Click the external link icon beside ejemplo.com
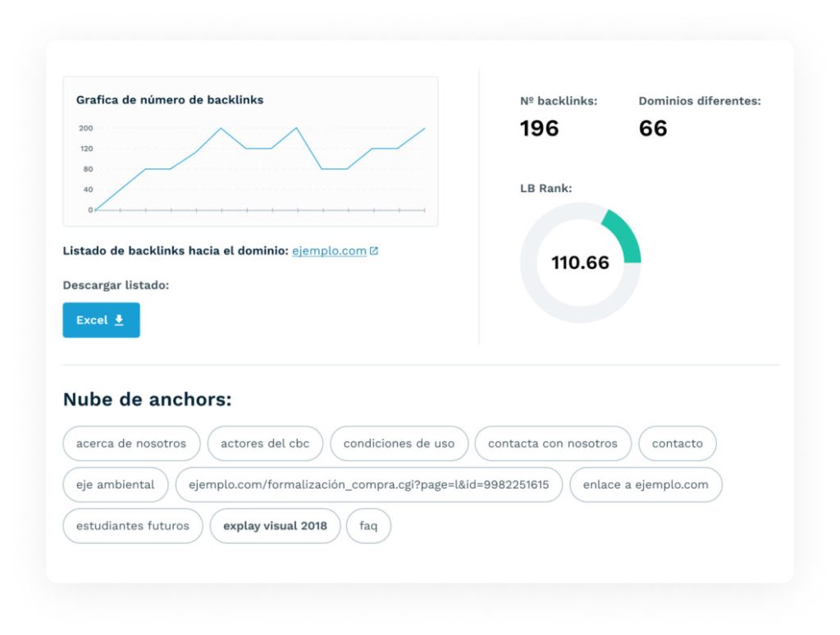This screenshot has width=840, height=635. (374, 251)
